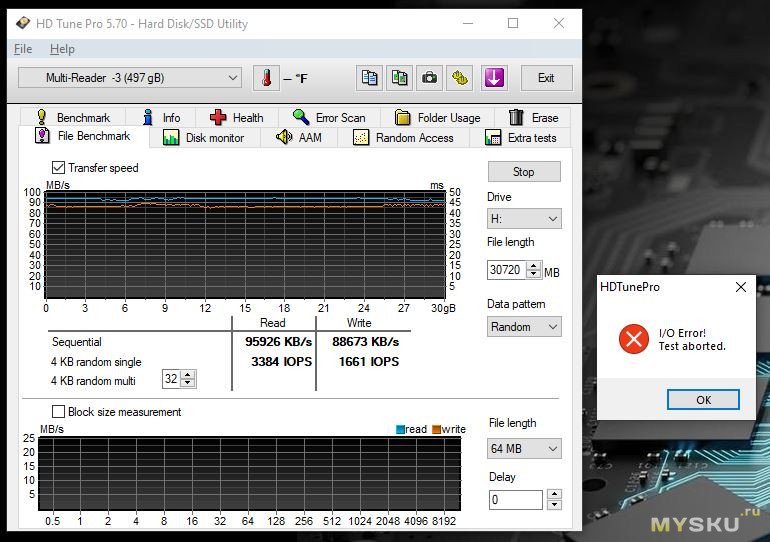This screenshot has width=770, height=542.
Task: Click the purple download arrow icon
Action: pyautogui.click(x=494, y=78)
